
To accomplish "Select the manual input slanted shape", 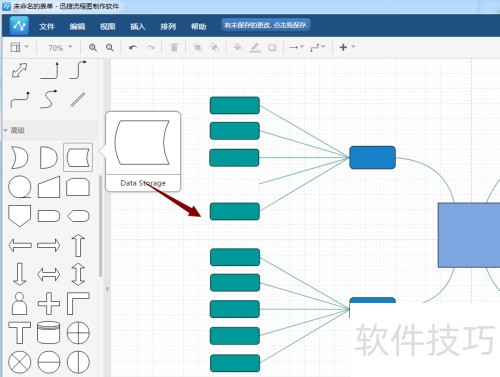I will pyautogui.click(x=49, y=187).
